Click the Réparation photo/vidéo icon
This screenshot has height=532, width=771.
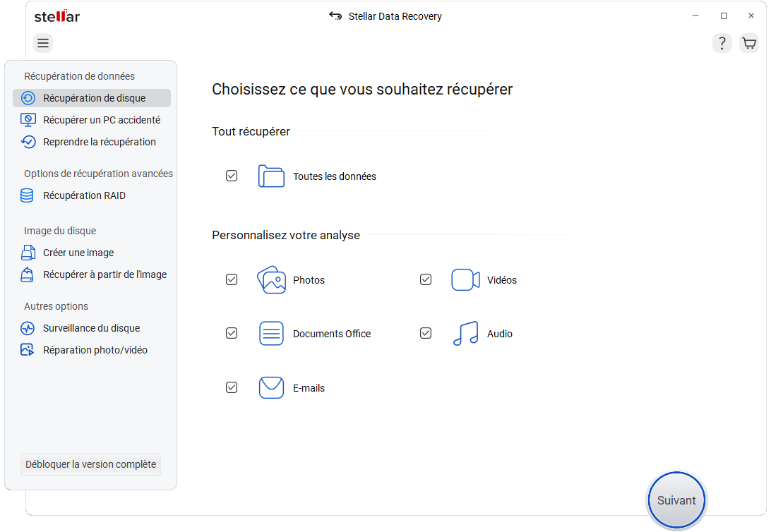(28, 350)
